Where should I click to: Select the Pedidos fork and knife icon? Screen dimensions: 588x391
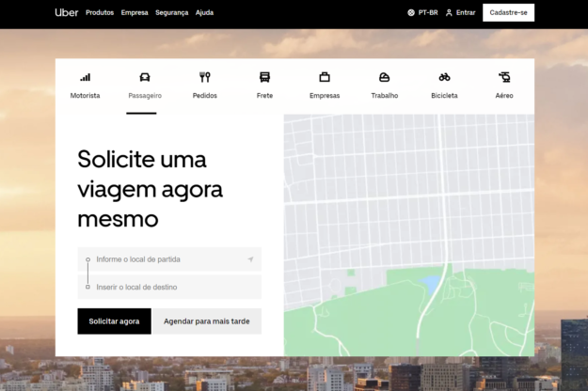205,77
